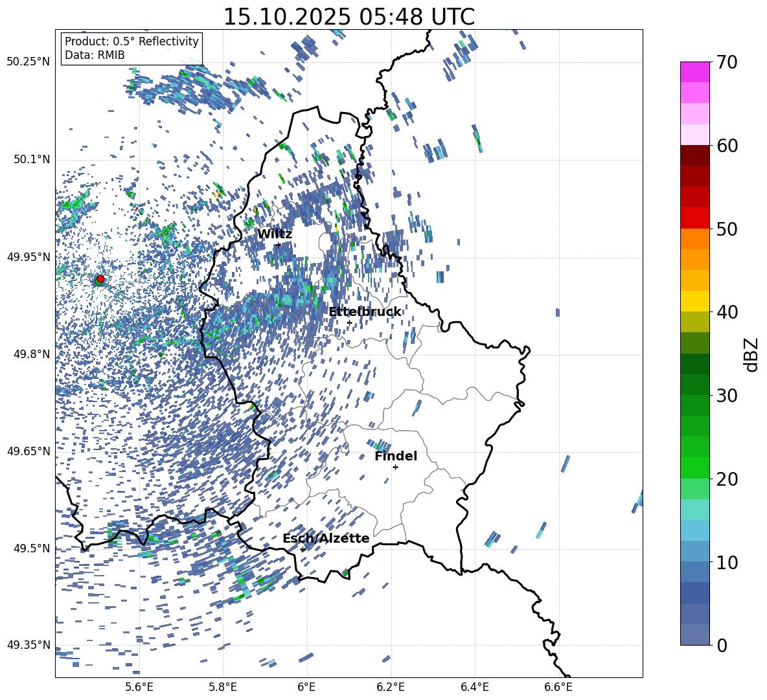Click the colorbar tick label 50
This screenshot has width=767, height=700.
727,229
